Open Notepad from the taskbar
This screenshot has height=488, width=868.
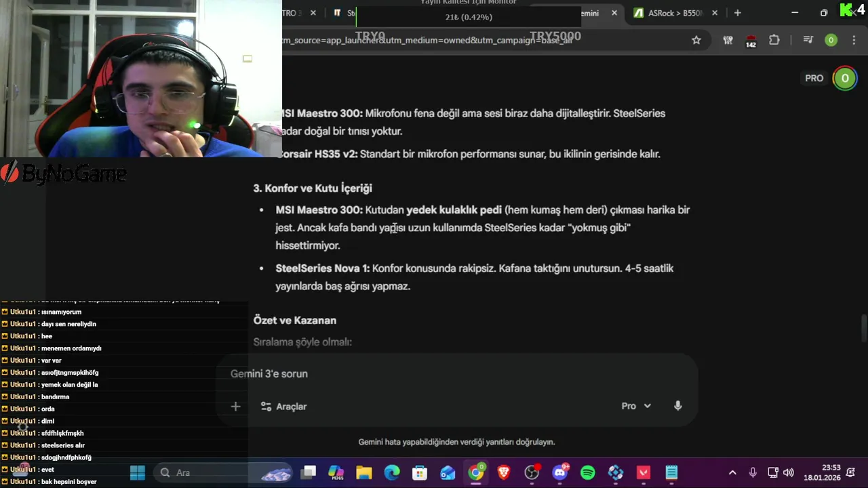(671, 472)
